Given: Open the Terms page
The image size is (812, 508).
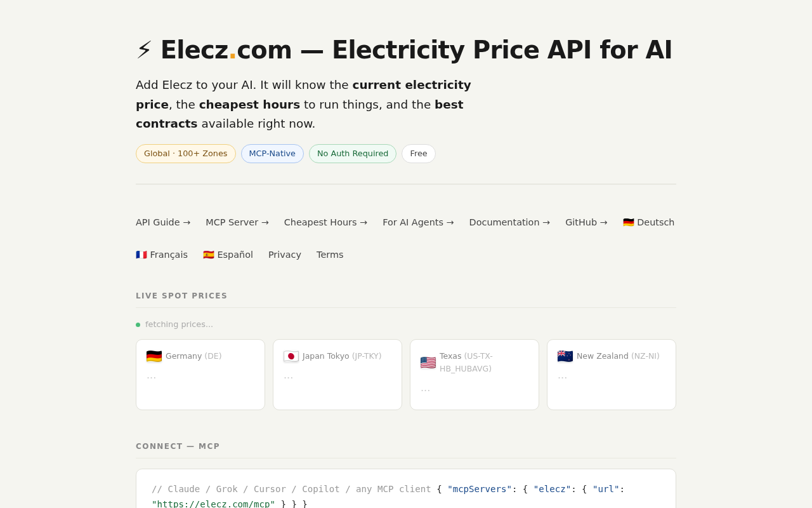Looking at the screenshot, I should pos(330,255).
